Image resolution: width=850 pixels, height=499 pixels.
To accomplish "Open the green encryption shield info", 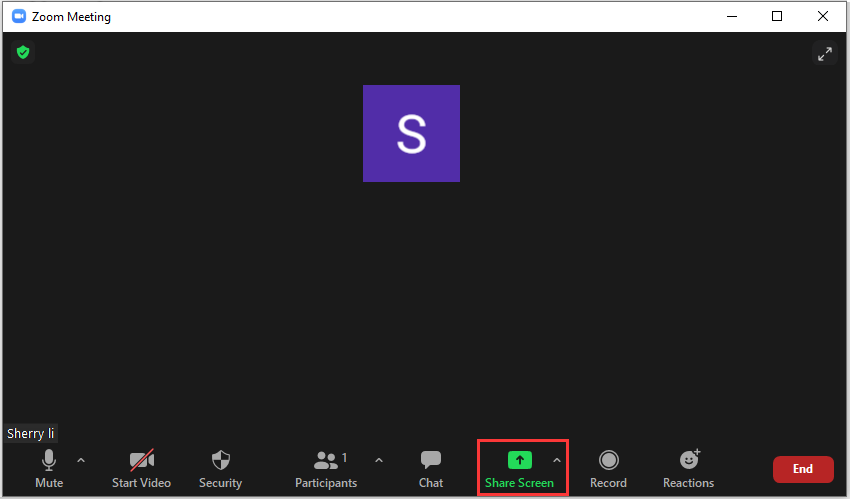I will coord(23,53).
